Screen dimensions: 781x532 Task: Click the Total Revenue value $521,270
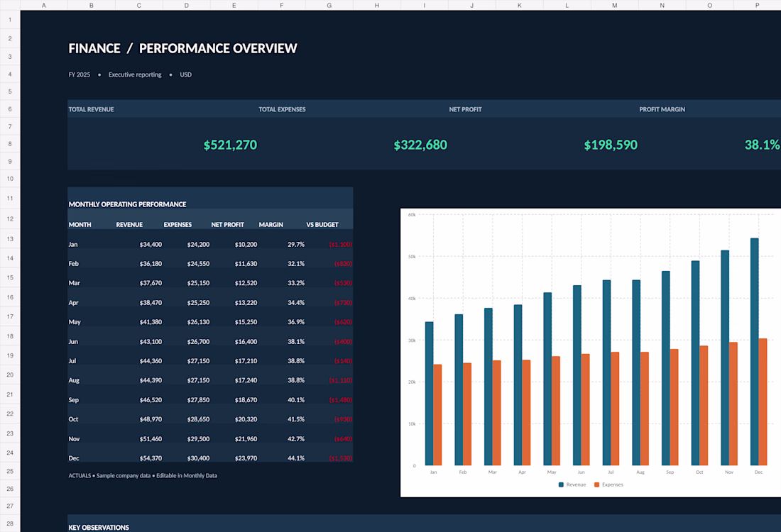click(230, 145)
